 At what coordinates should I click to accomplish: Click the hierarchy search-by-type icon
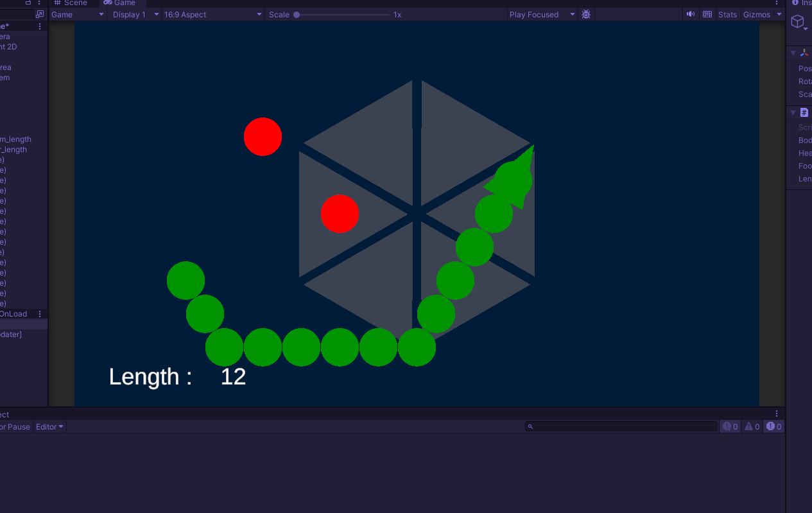click(x=40, y=14)
